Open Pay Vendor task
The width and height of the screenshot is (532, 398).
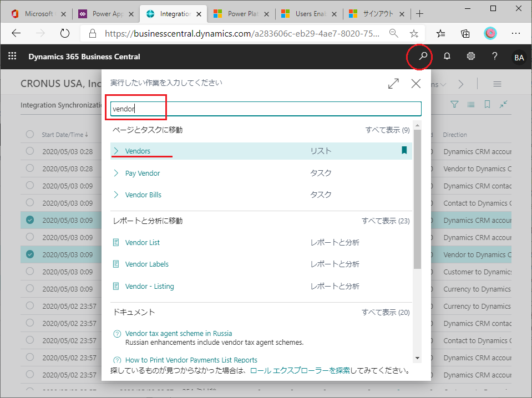click(143, 174)
